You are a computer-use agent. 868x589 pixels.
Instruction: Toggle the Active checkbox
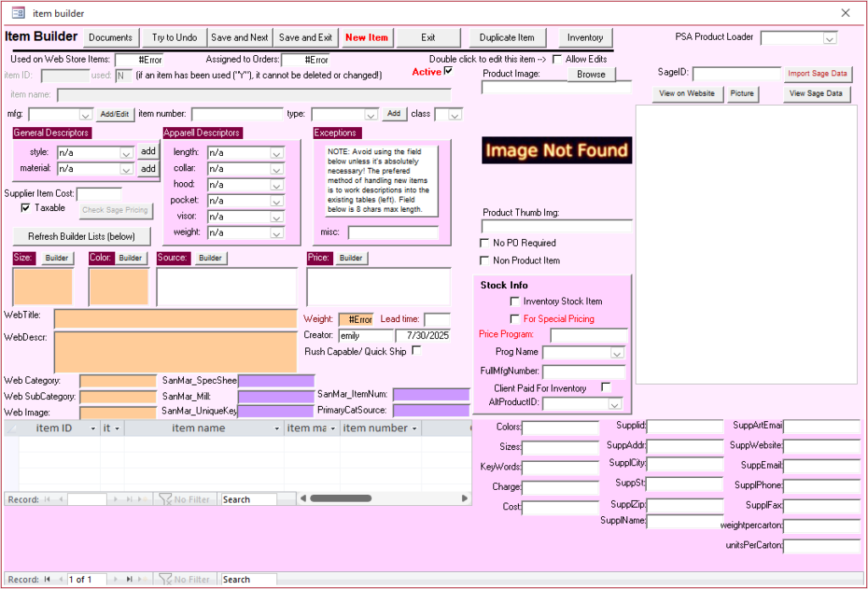pos(448,71)
